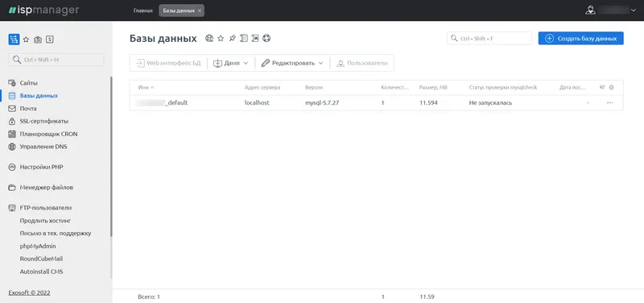This screenshot has width=644, height=303.
Task: Open Сайты in the sidebar
Action: pyautogui.click(x=29, y=83)
